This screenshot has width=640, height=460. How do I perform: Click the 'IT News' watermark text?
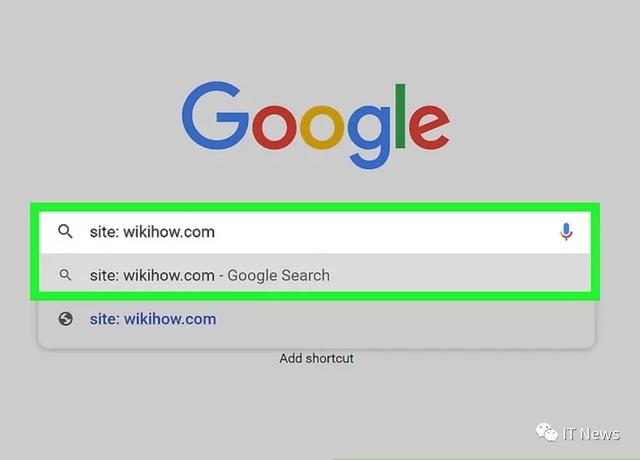[591, 433]
